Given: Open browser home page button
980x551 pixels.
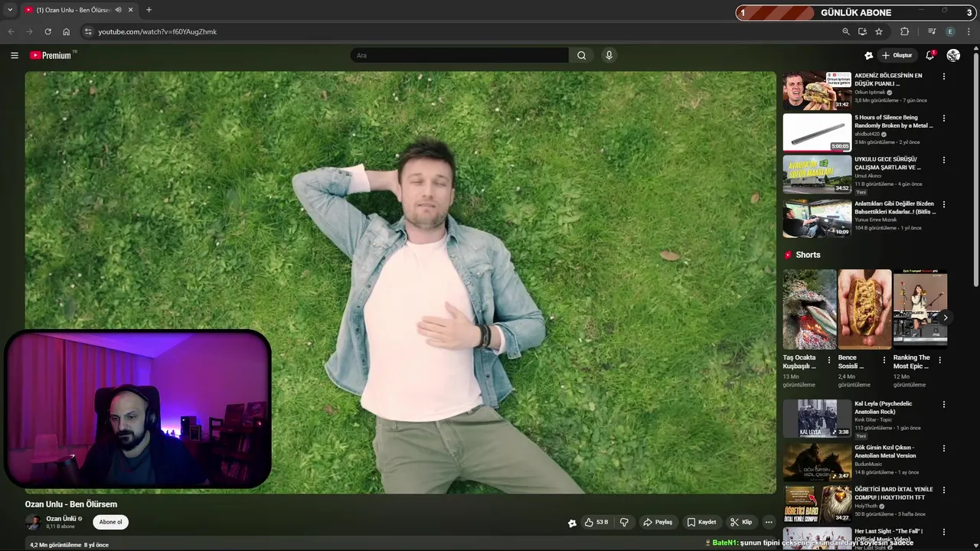Looking at the screenshot, I should pyautogui.click(x=66, y=31).
